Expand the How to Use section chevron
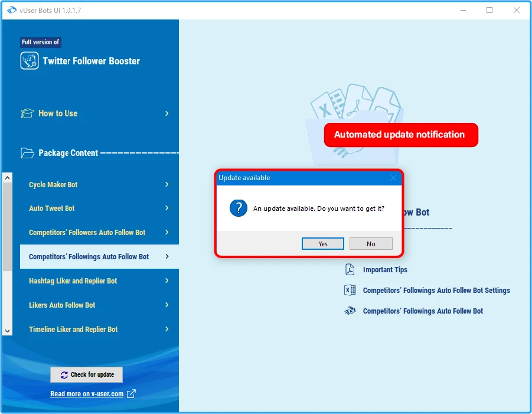 click(x=167, y=113)
